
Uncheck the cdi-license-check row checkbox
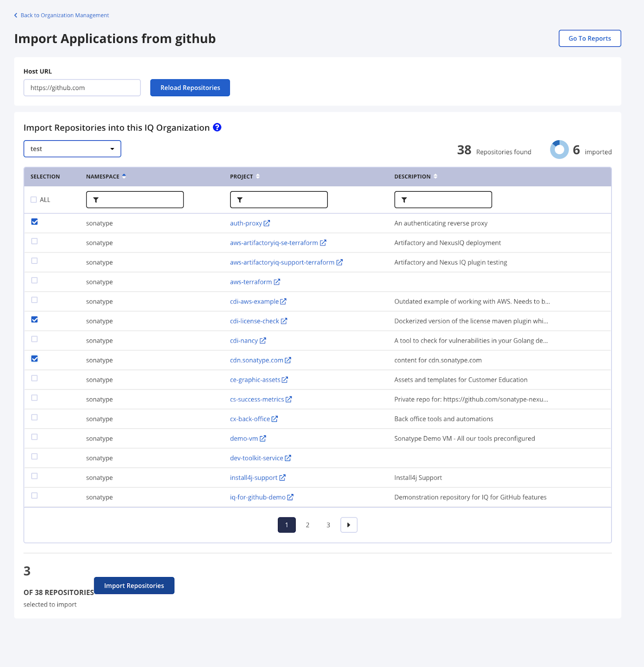[35, 320]
